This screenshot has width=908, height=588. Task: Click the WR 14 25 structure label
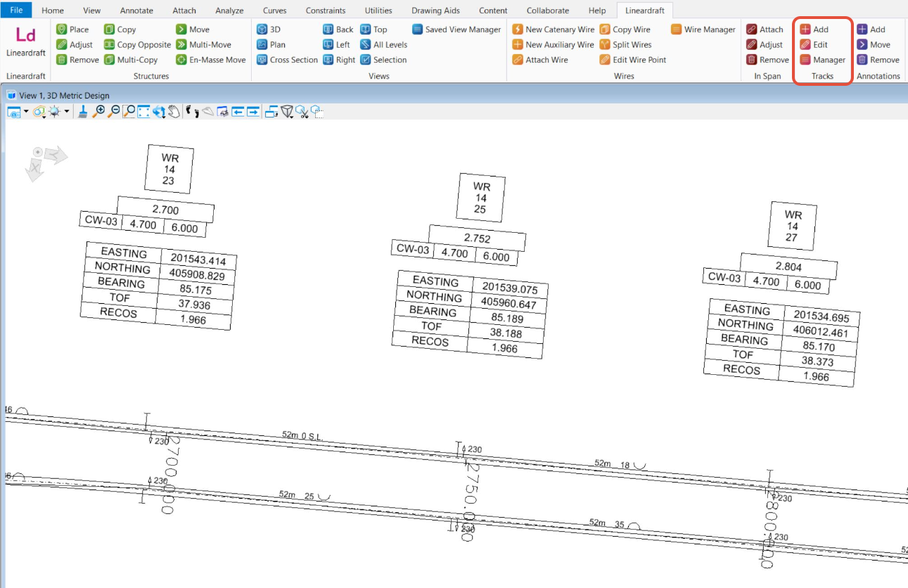click(x=481, y=198)
